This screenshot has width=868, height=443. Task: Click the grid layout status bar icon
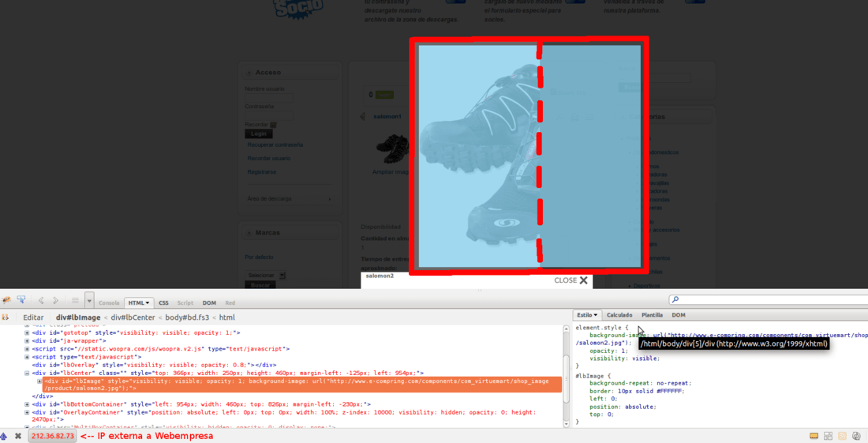click(x=828, y=437)
